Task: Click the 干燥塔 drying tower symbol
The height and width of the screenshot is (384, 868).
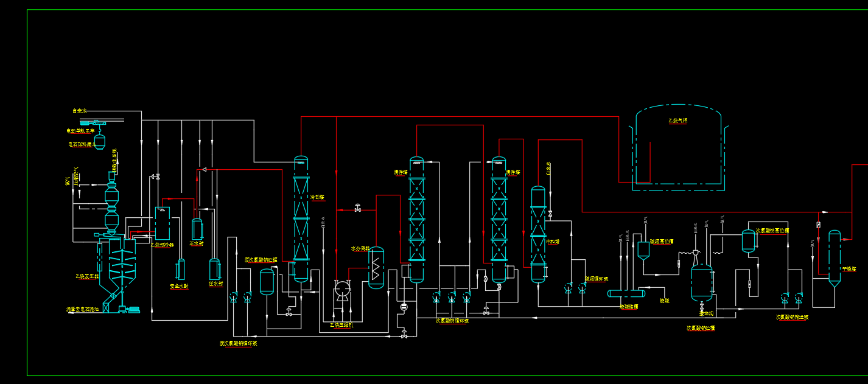Action: [x=835, y=259]
